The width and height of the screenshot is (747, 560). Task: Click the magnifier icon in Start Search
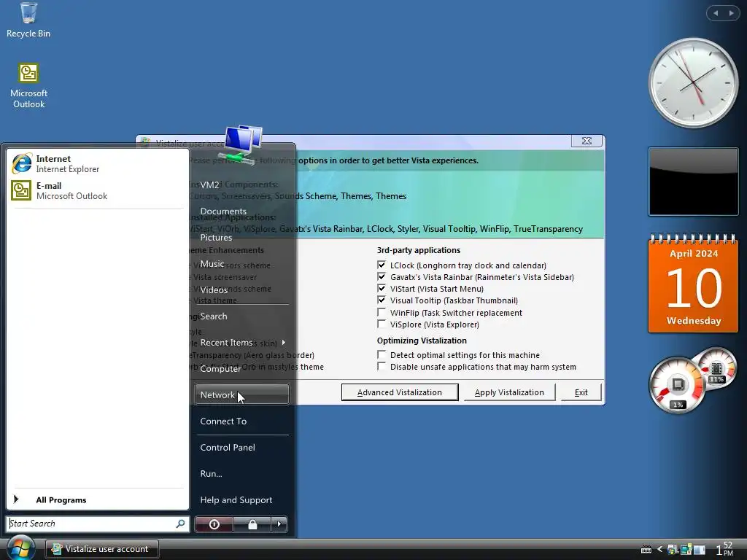[180, 524]
